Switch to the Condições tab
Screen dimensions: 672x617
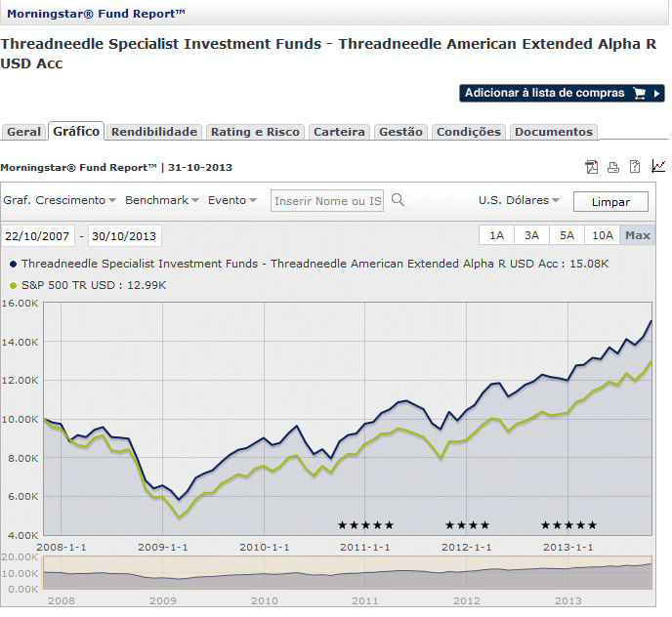(x=469, y=132)
